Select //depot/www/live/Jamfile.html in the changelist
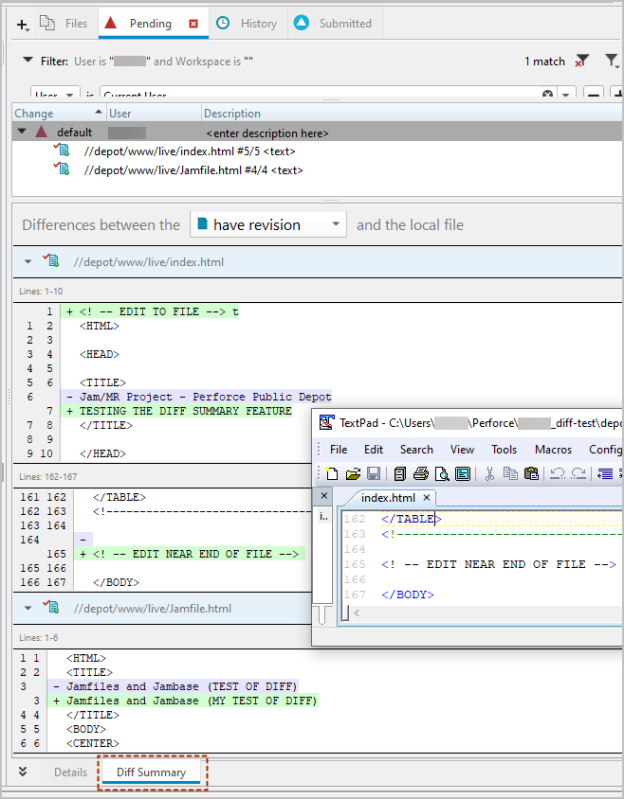This screenshot has width=624, height=799. point(188,170)
